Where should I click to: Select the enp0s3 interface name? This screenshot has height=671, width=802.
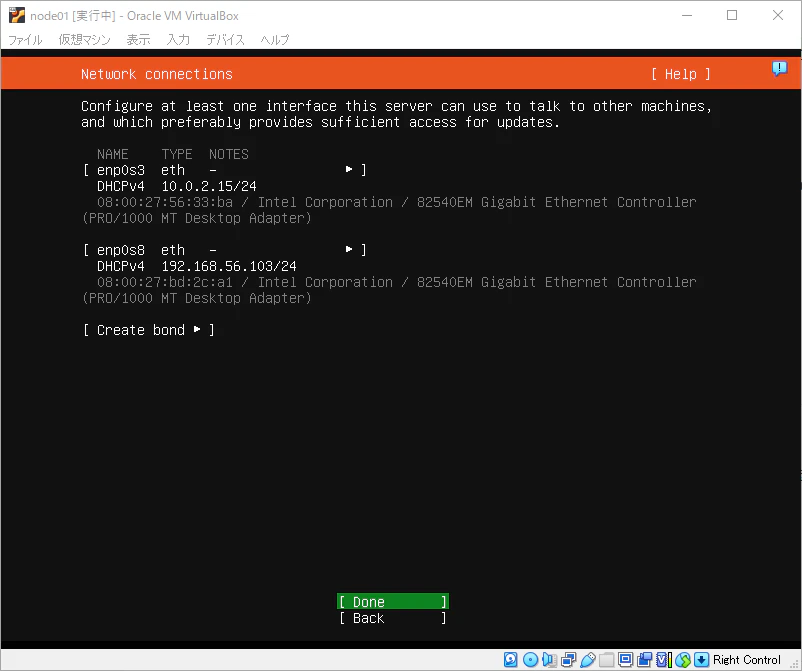[x=121, y=170]
